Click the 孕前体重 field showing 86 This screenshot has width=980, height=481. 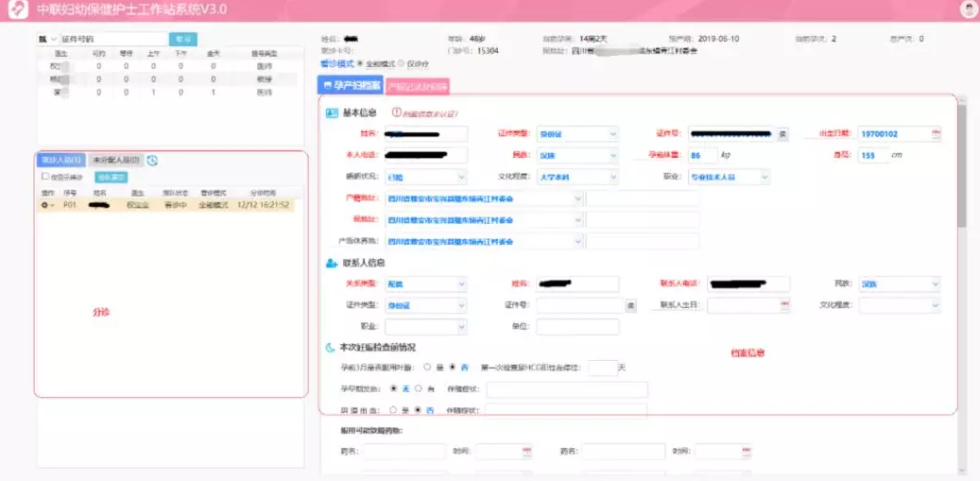tap(702, 156)
